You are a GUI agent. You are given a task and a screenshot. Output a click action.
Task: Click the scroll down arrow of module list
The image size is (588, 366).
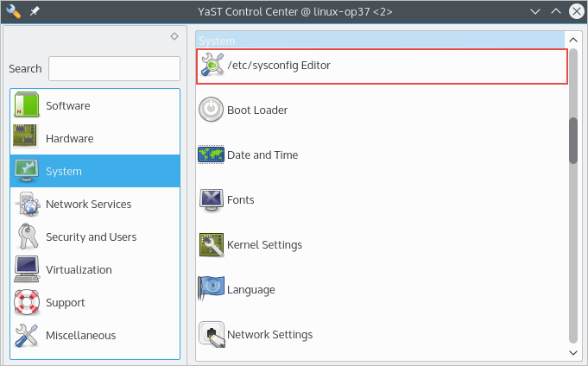(573, 352)
